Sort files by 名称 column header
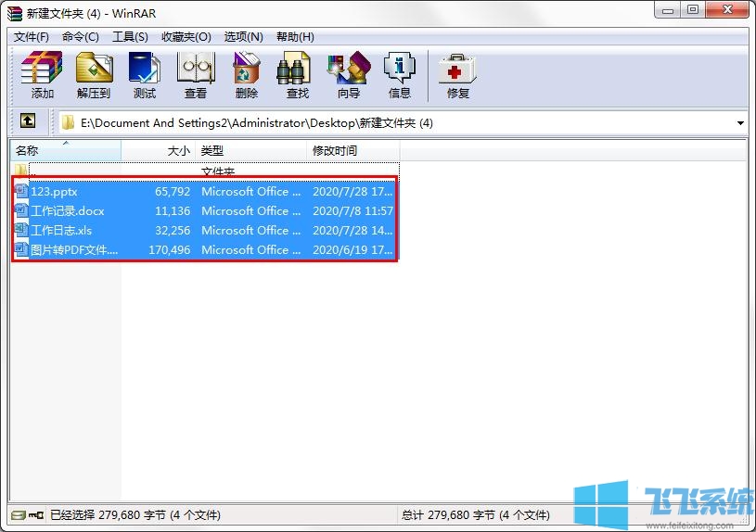The height and width of the screenshot is (532, 756). pos(65,150)
